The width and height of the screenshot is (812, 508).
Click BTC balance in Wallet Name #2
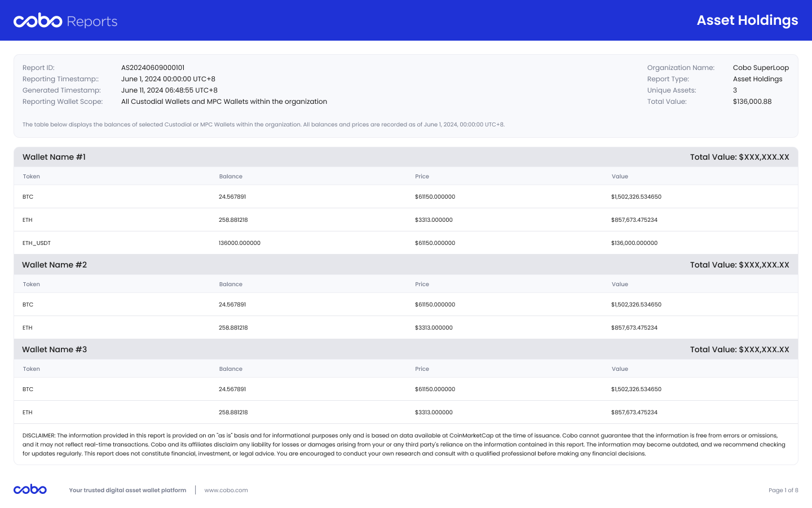[232, 304]
